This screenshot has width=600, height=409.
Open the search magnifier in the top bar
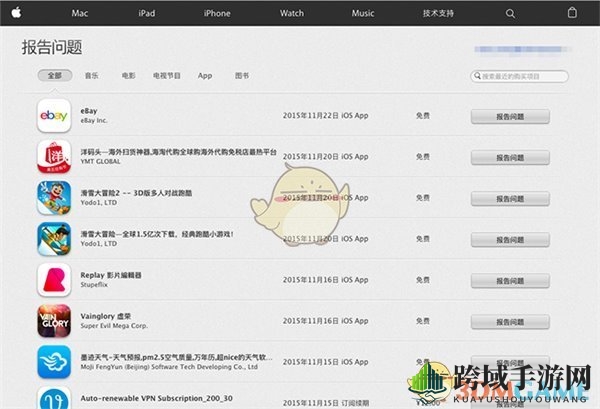pyautogui.click(x=510, y=13)
